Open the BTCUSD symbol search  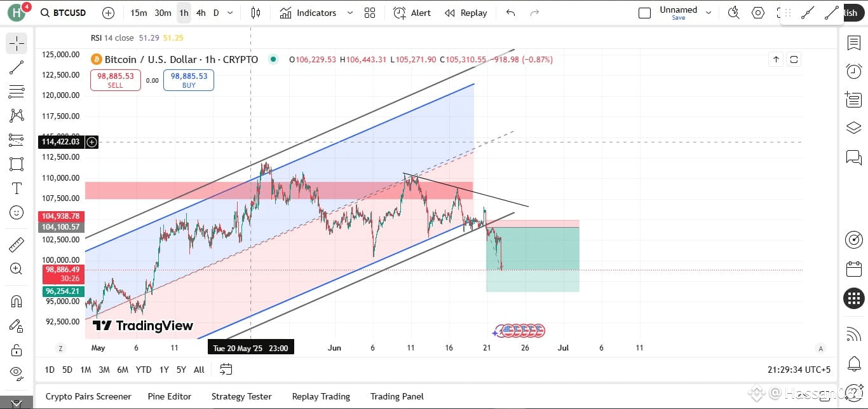pyautogui.click(x=64, y=13)
